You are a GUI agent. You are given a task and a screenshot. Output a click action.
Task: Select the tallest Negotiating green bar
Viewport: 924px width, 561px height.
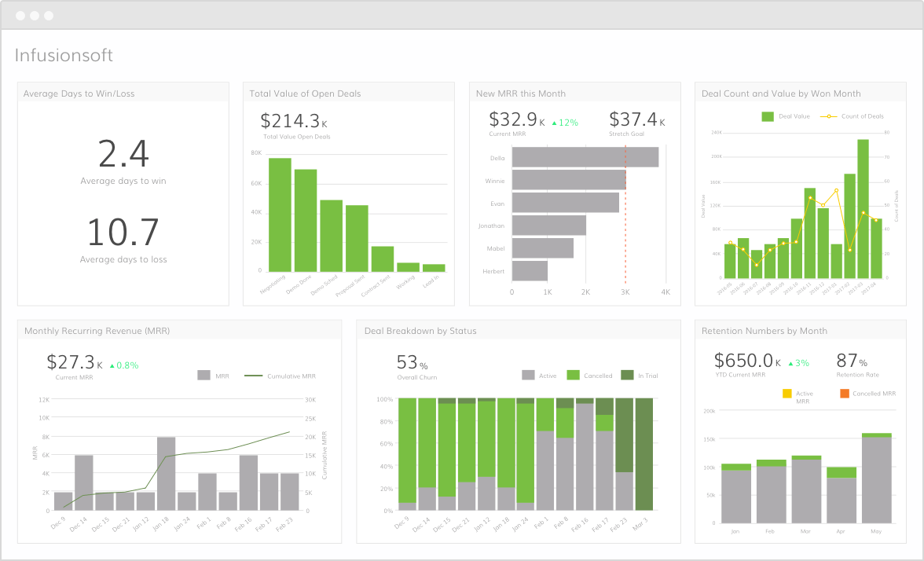point(280,214)
